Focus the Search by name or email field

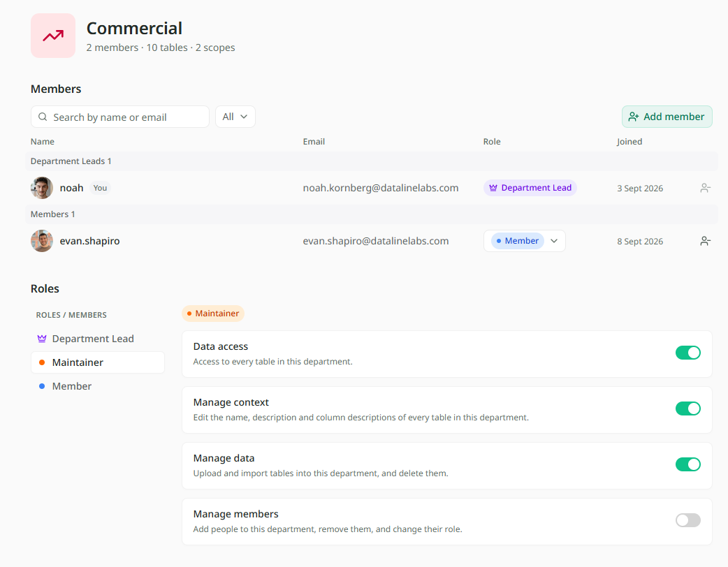pyautogui.click(x=119, y=117)
